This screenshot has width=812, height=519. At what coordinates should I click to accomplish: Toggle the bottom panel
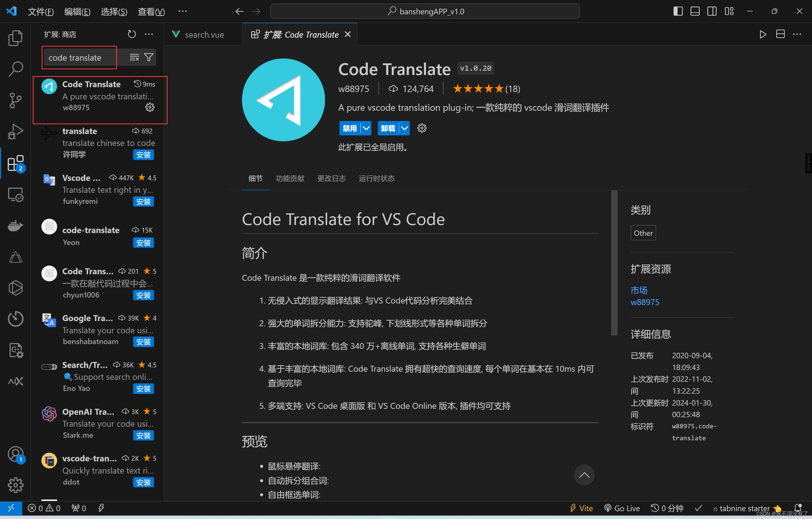(695, 11)
